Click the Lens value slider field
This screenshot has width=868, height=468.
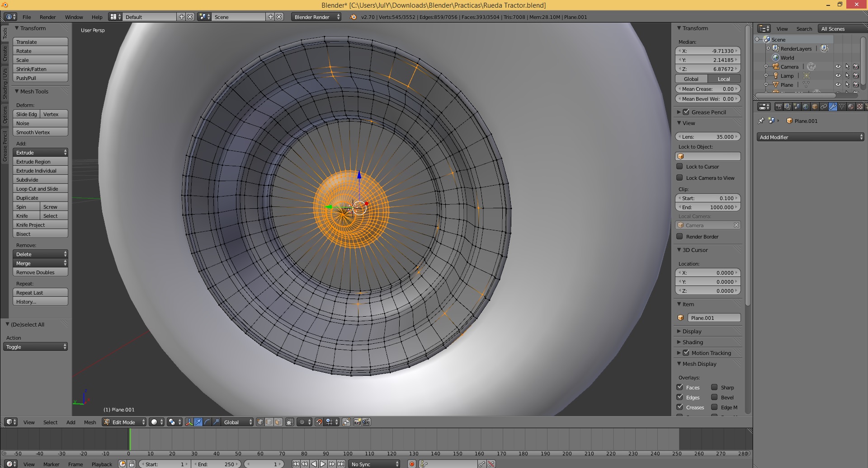coord(708,136)
